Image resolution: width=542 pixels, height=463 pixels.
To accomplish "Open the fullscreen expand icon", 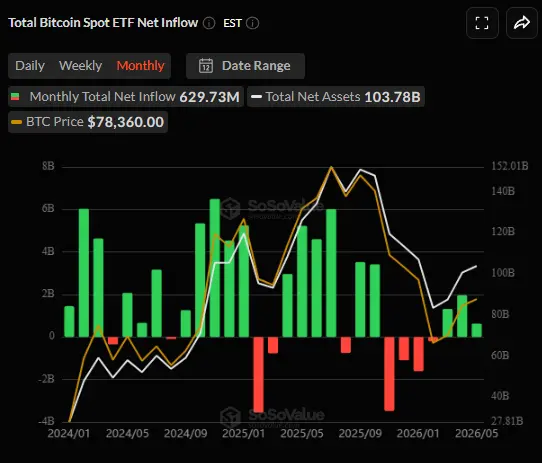I will click(482, 23).
